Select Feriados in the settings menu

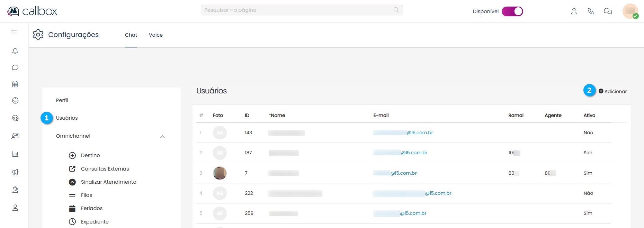(91, 208)
